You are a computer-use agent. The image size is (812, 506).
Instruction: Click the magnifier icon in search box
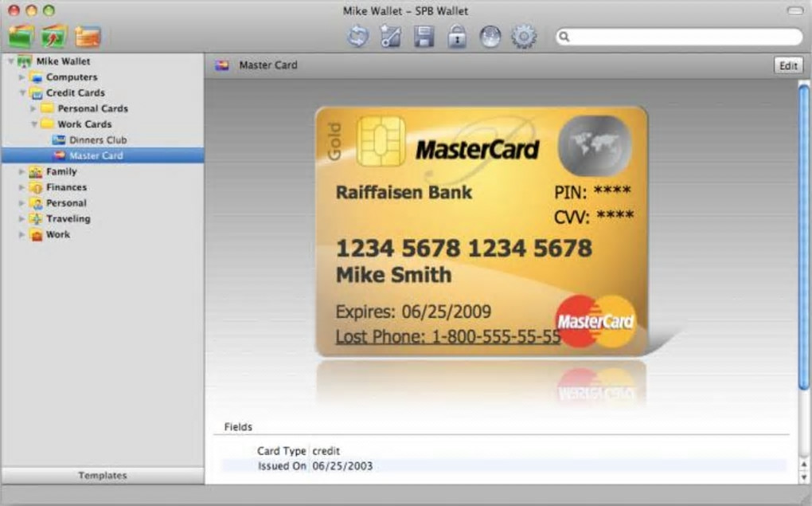564,37
